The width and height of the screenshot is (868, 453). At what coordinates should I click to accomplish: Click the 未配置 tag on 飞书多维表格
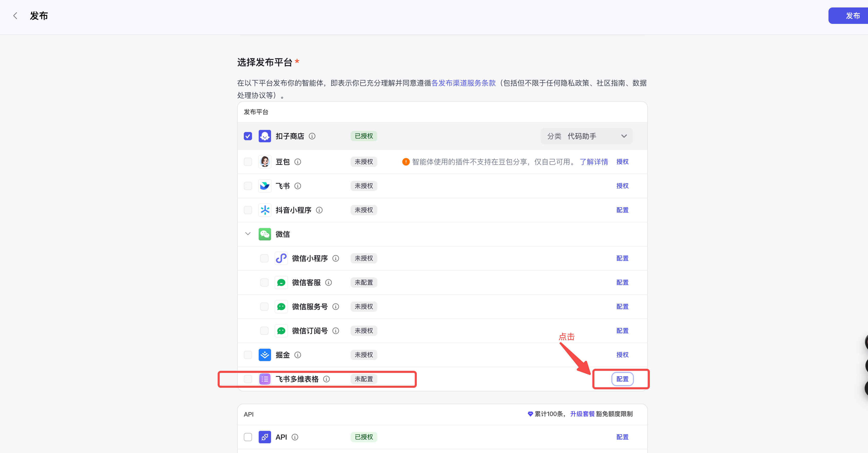tap(364, 379)
